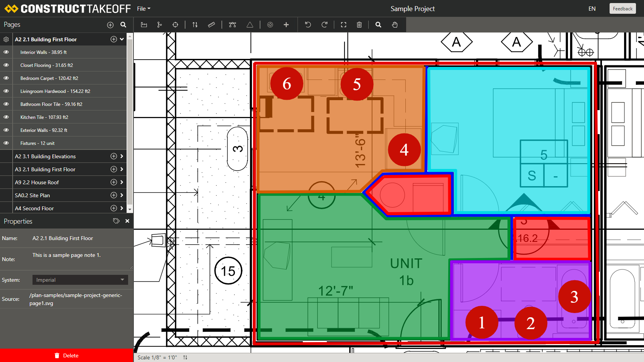Toggle visibility of Fixtures count
This screenshot has width=644, height=362.
point(6,143)
